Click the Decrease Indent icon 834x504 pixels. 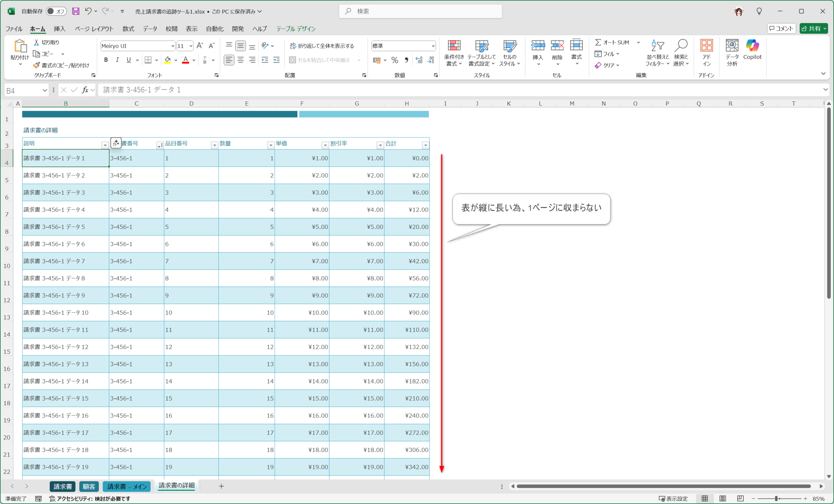265,60
